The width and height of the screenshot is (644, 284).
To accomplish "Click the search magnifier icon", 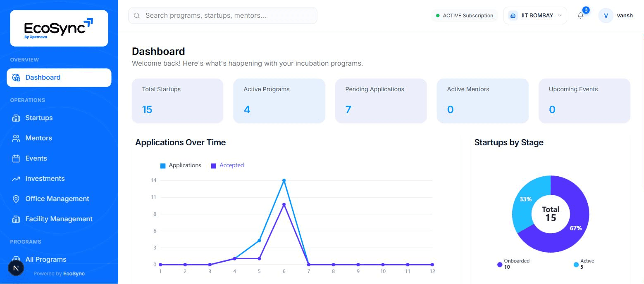I will point(137,16).
